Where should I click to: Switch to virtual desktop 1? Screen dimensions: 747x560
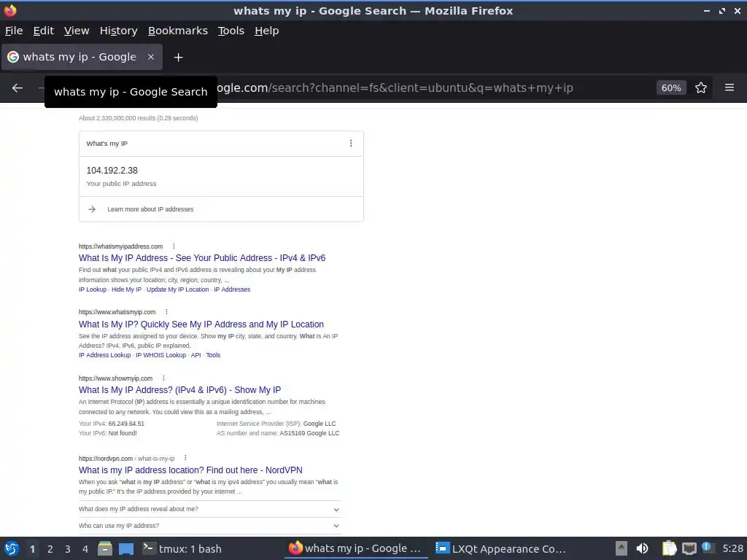click(32, 549)
